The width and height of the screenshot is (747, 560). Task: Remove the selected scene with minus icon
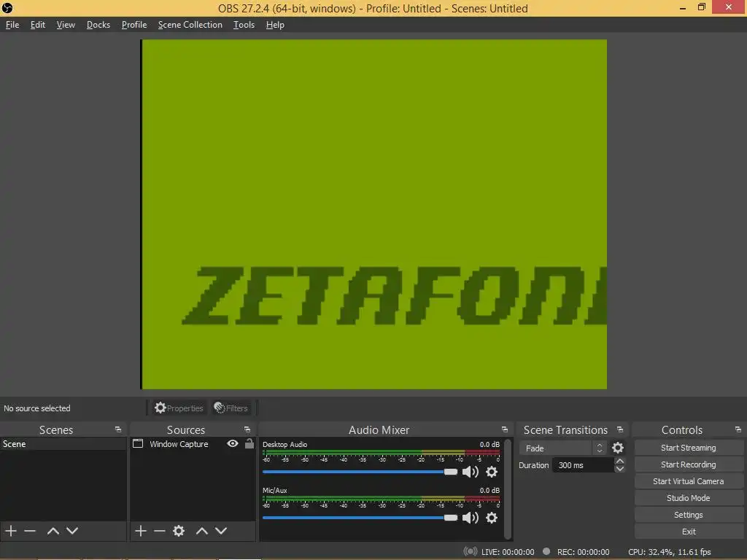[x=30, y=531]
